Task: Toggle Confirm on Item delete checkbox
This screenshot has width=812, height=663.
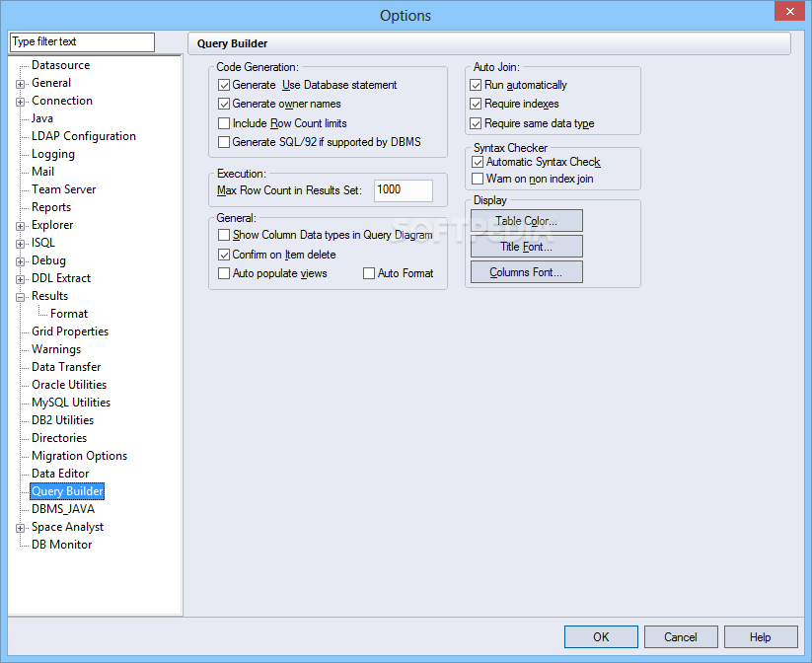Action: tap(224, 255)
